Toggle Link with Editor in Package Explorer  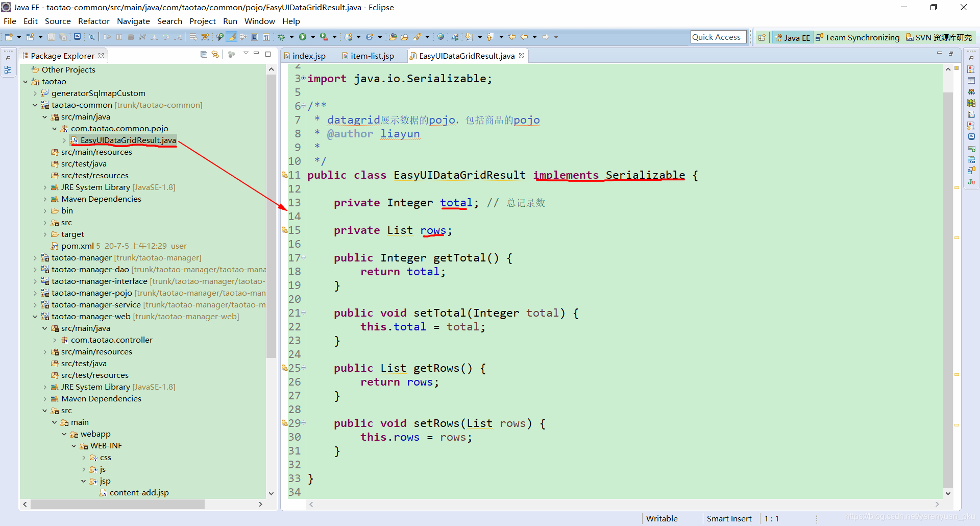tap(215, 55)
